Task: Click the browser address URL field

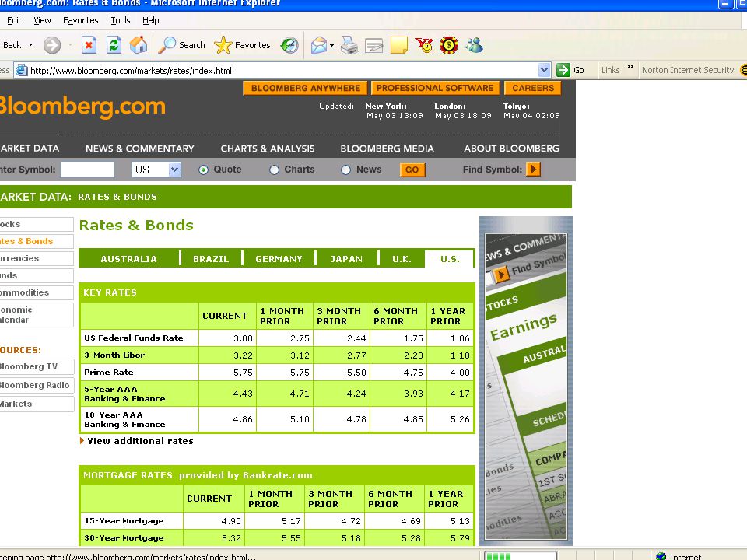Action: (x=283, y=71)
